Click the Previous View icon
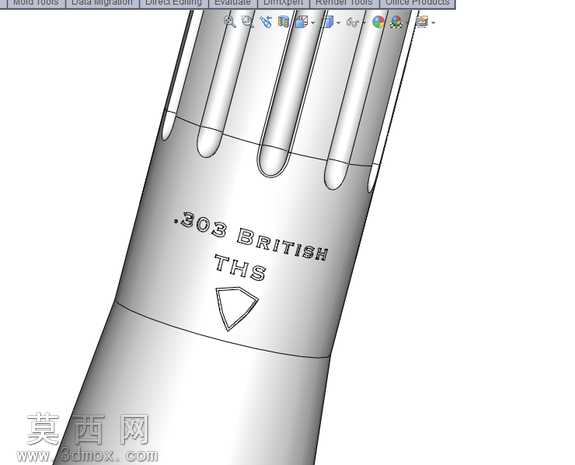 265,22
